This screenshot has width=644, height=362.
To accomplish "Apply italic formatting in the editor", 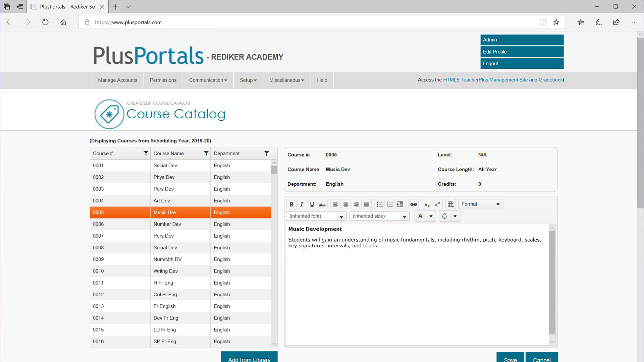I will (x=302, y=204).
